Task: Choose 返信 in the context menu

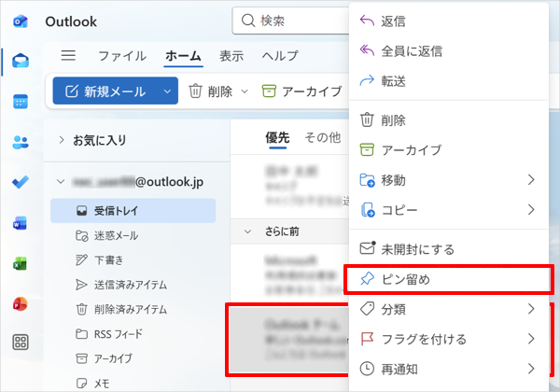Action: pyautogui.click(x=449, y=21)
